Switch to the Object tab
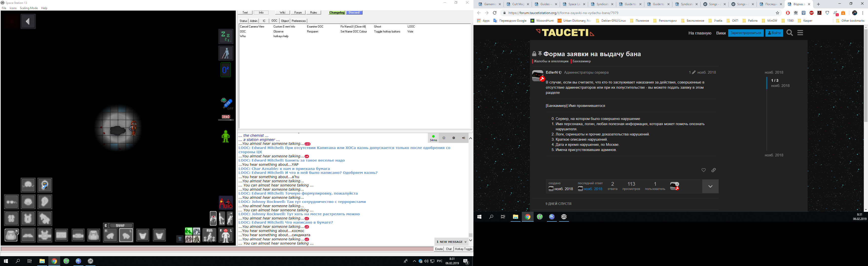 [285, 21]
